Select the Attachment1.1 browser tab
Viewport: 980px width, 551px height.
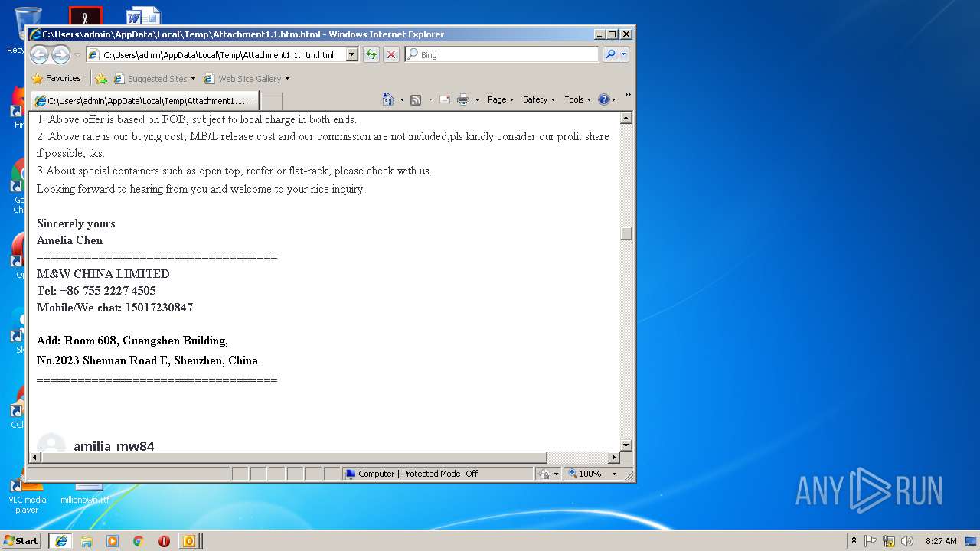pos(145,100)
